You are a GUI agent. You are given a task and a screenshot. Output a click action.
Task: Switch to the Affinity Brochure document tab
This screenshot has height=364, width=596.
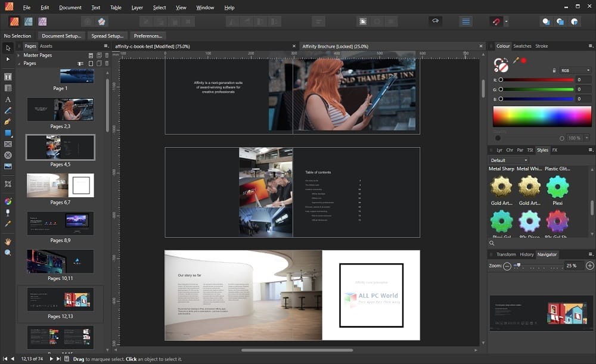point(335,46)
